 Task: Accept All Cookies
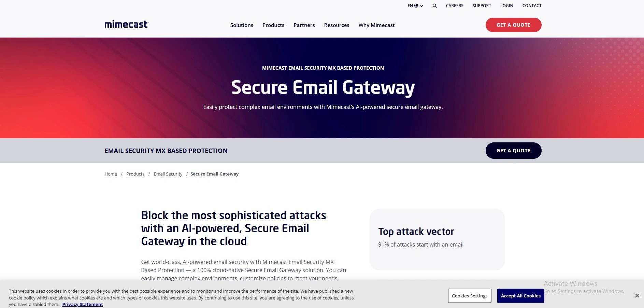tap(520, 296)
